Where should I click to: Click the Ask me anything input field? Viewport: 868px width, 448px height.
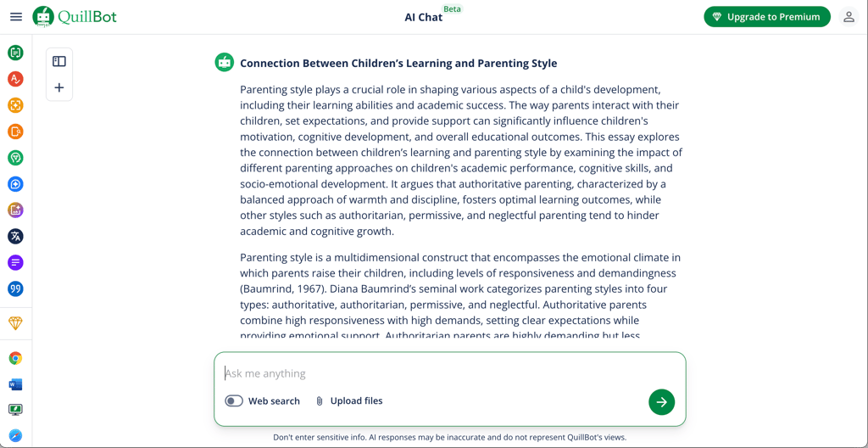[x=449, y=373]
